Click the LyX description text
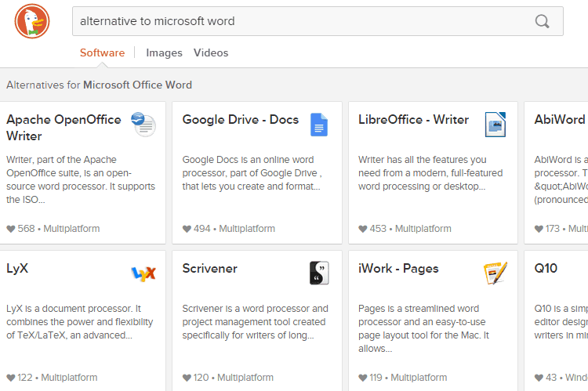The image size is (588, 391). tap(79, 321)
